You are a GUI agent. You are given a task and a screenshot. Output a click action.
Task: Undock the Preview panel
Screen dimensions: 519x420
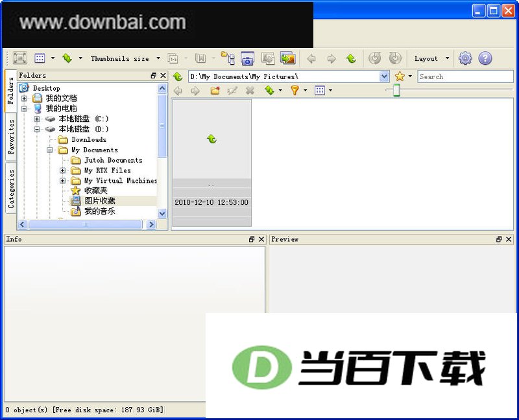coord(499,239)
